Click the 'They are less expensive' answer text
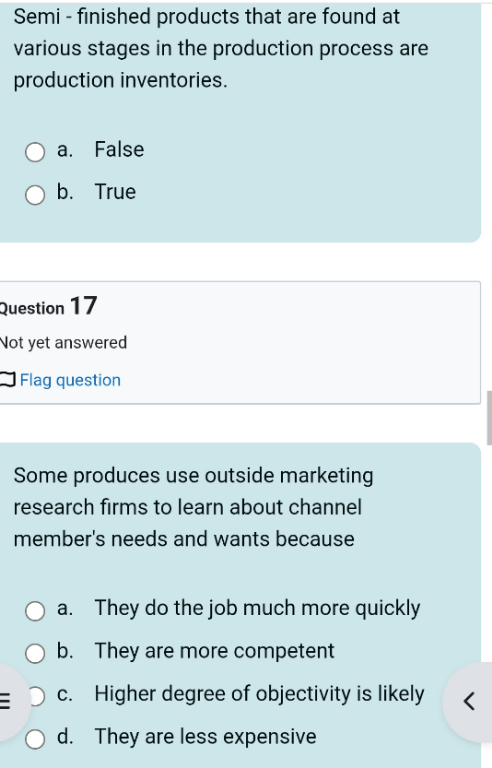Viewport: 492px width, 768px height. coord(205,737)
